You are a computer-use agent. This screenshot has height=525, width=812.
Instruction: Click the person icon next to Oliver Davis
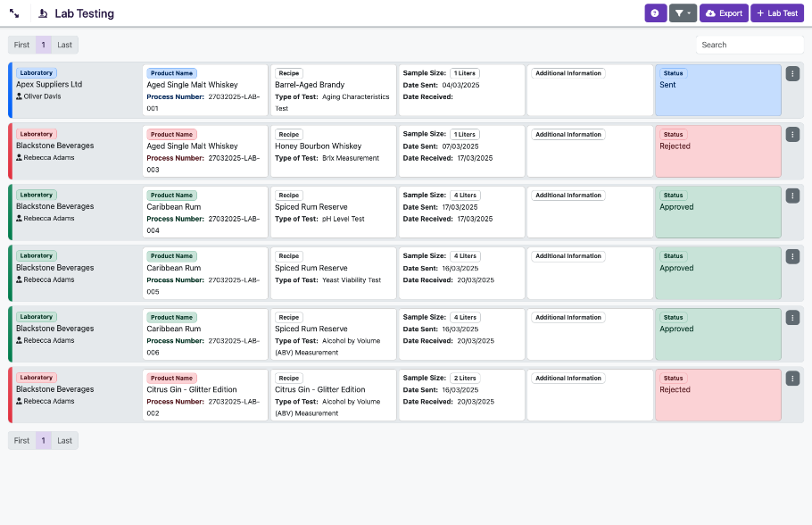[x=19, y=96]
